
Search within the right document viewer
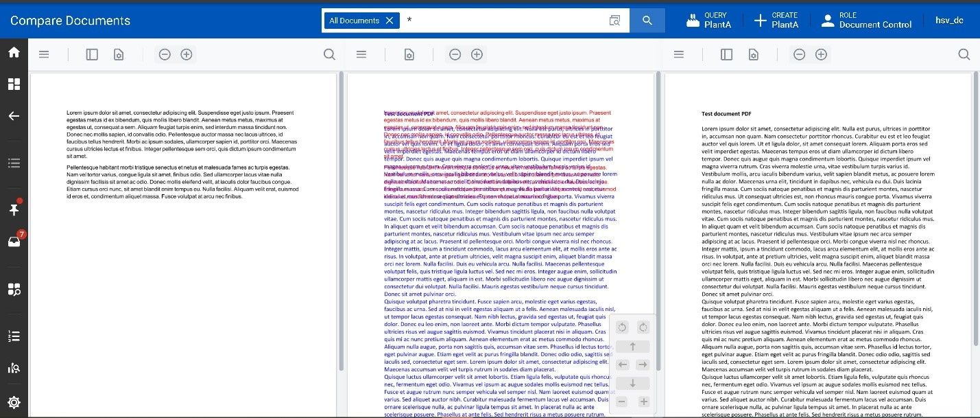[x=964, y=54]
